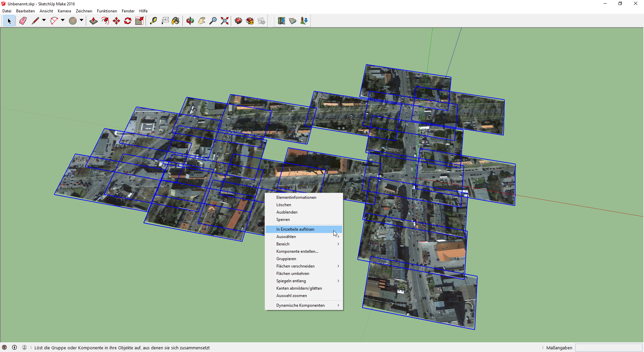644x352 pixels.
Task: Click the Zoom Extents icon
Action: click(x=225, y=21)
